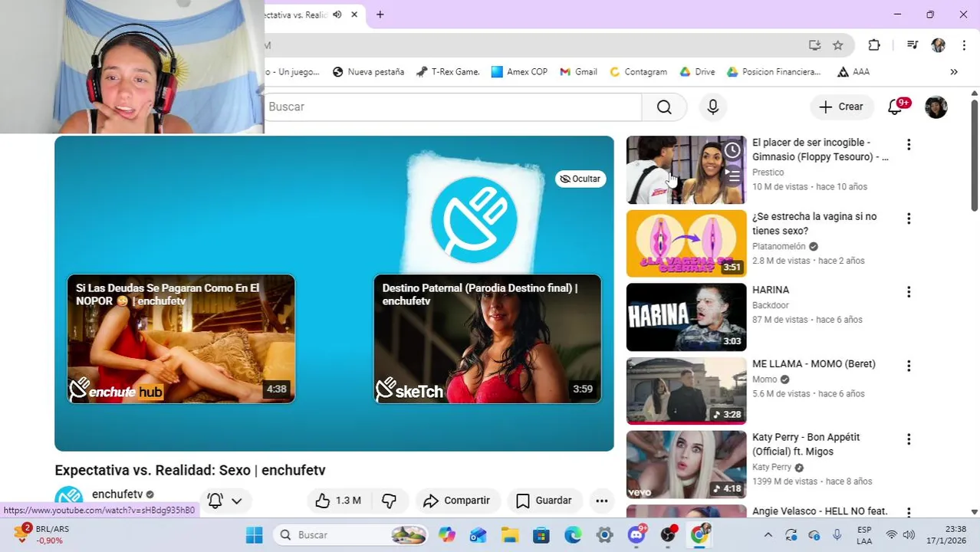
Task: Click the Crear button
Action: click(841, 107)
